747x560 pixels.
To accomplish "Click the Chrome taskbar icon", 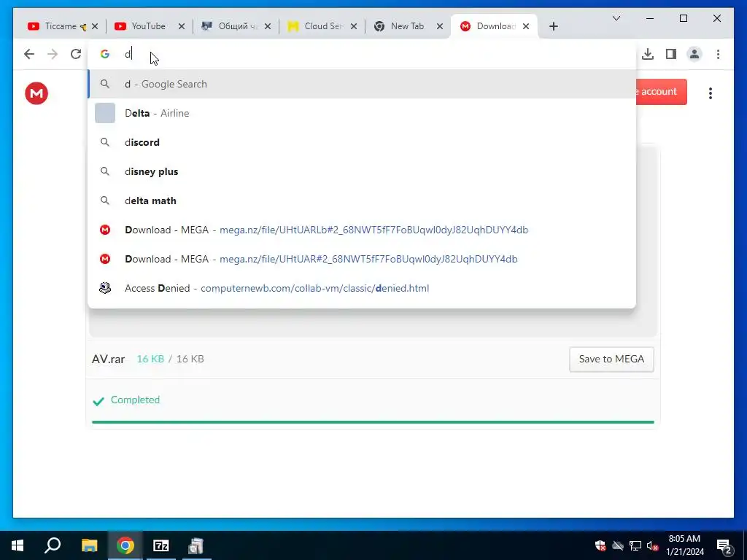I will (125, 545).
